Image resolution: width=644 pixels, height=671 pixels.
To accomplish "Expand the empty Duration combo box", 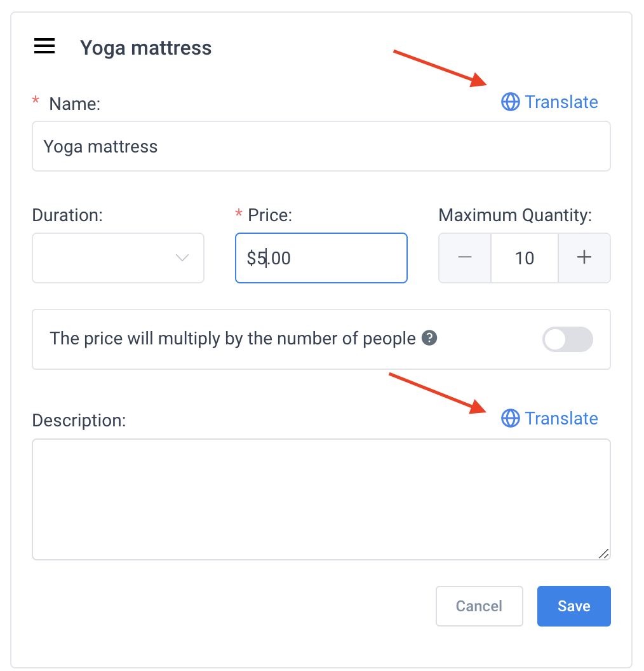I will [x=117, y=258].
